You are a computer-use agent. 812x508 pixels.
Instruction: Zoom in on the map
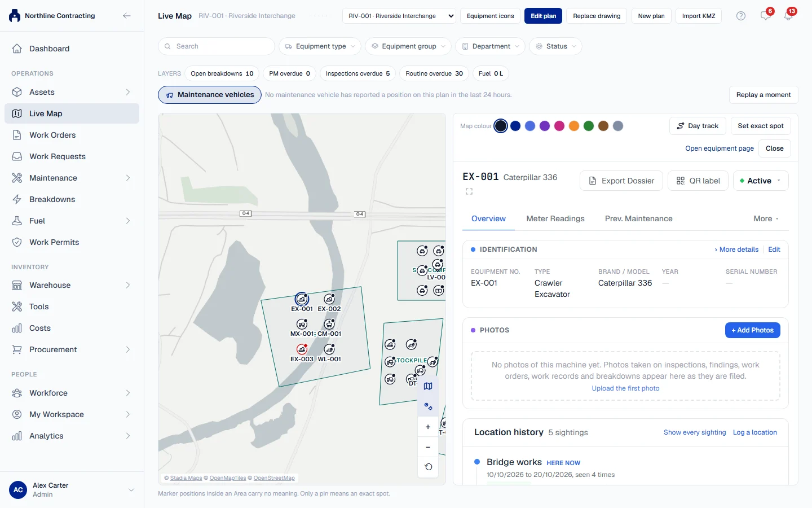pos(428,427)
